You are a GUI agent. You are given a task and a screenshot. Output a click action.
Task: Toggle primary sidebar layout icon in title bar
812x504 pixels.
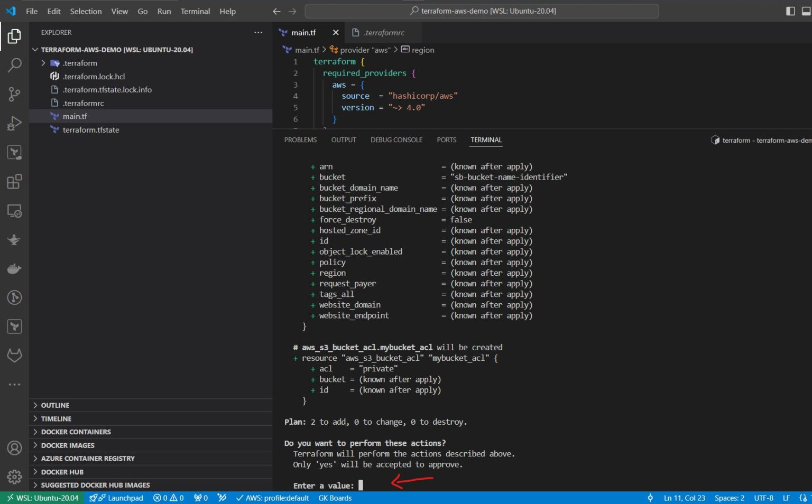[x=790, y=11]
